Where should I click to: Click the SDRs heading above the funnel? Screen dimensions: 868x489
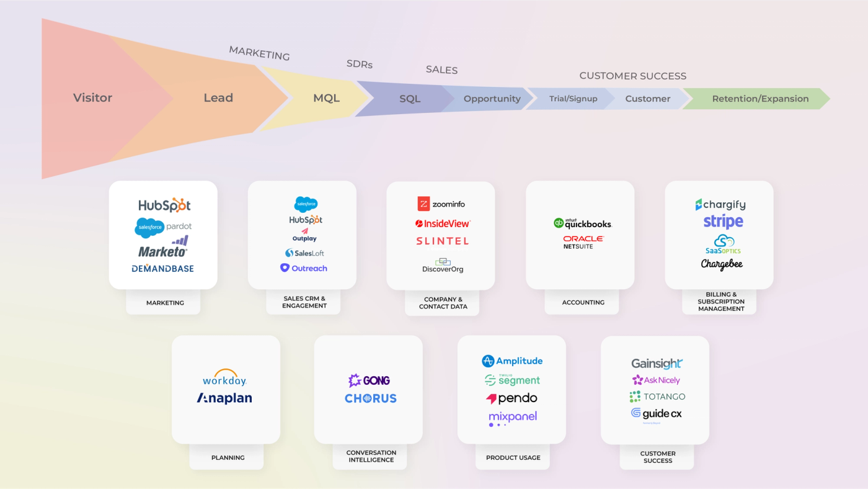coord(360,64)
